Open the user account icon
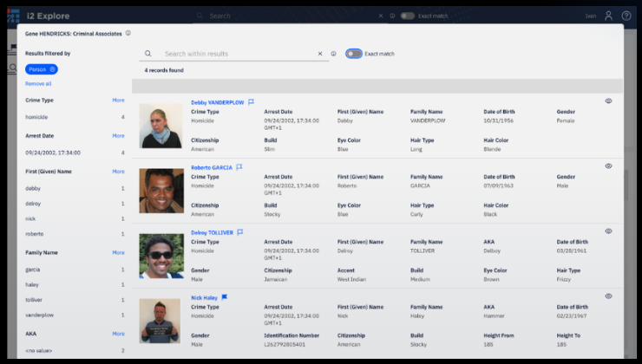This screenshot has height=364, width=642. (x=608, y=16)
